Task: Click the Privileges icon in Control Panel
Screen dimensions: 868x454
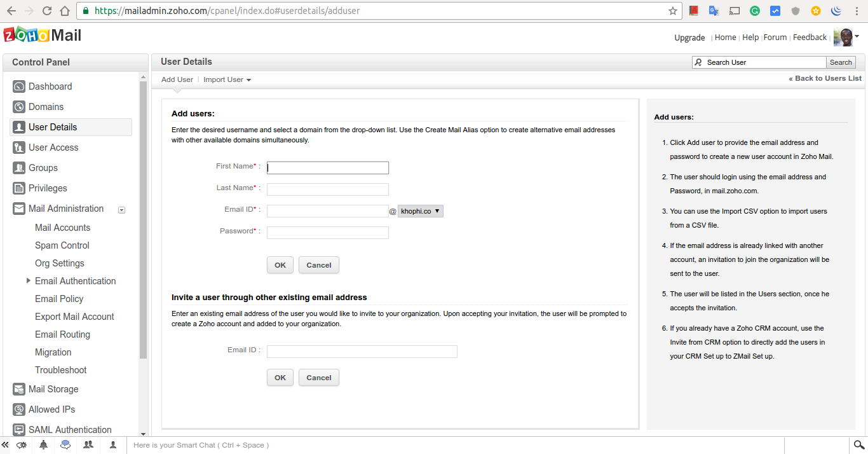Action: point(18,188)
